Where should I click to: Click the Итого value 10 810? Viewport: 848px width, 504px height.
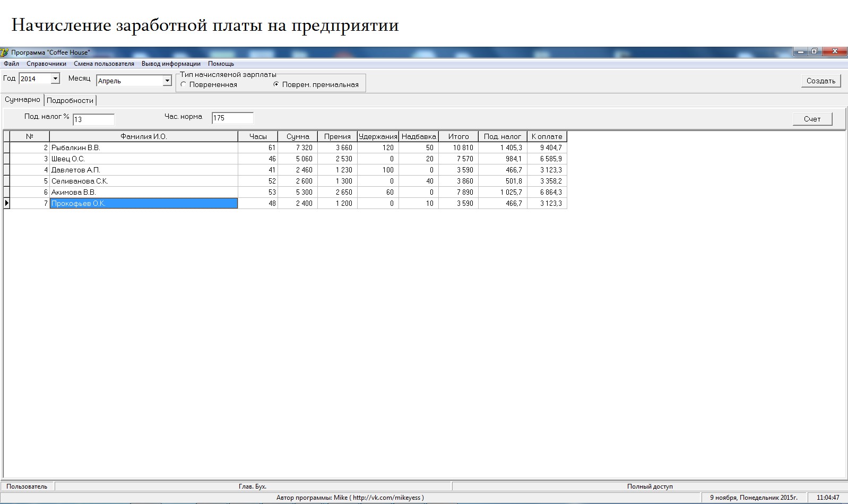(463, 148)
